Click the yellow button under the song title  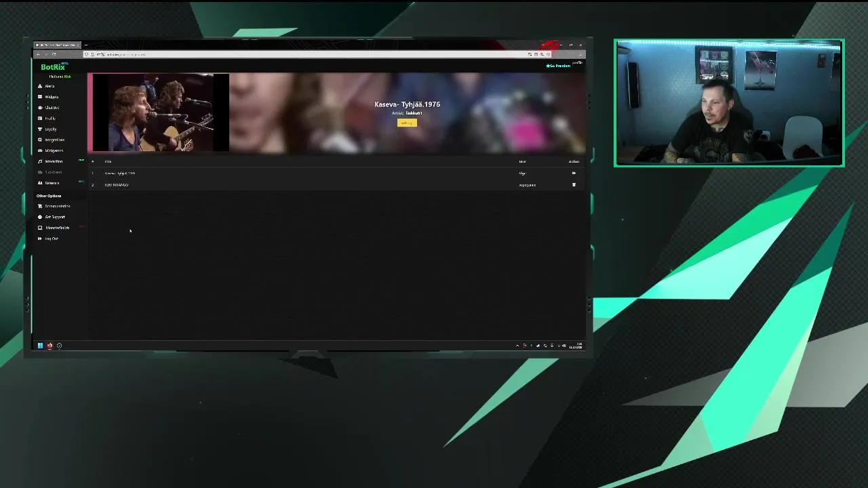pyautogui.click(x=407, y=123)
